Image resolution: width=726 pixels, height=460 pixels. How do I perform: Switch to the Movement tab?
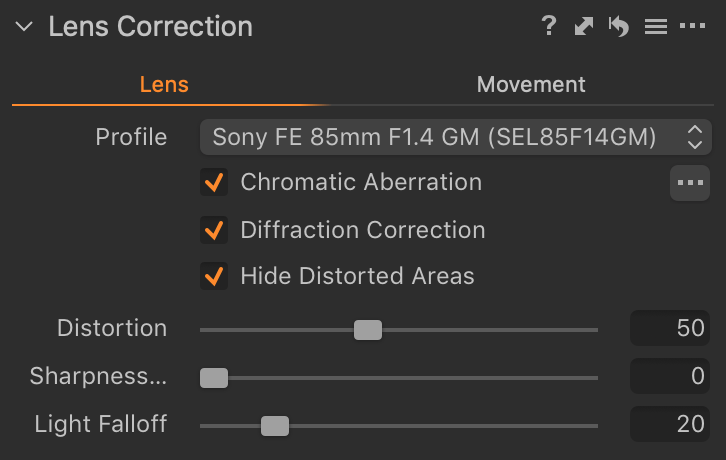point(531,85)
